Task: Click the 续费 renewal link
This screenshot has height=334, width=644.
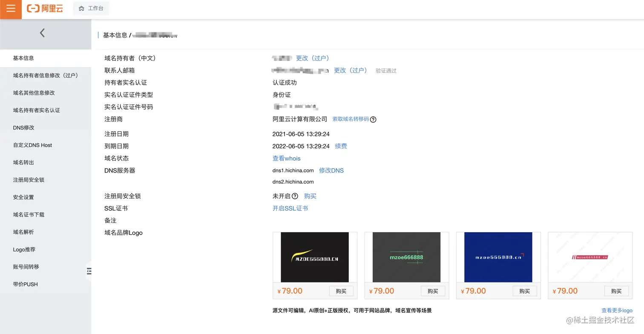Action: [341, 146]
